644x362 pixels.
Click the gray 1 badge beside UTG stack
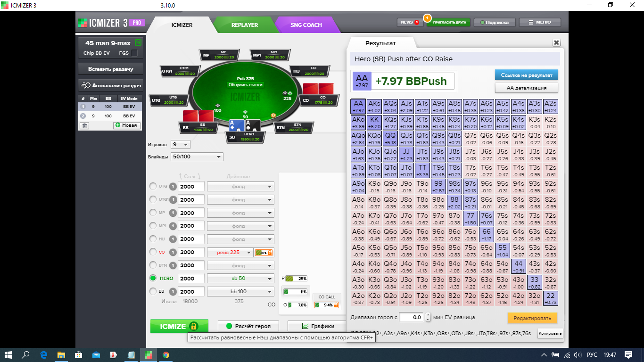pyautogui.click(x=173, y=187)
